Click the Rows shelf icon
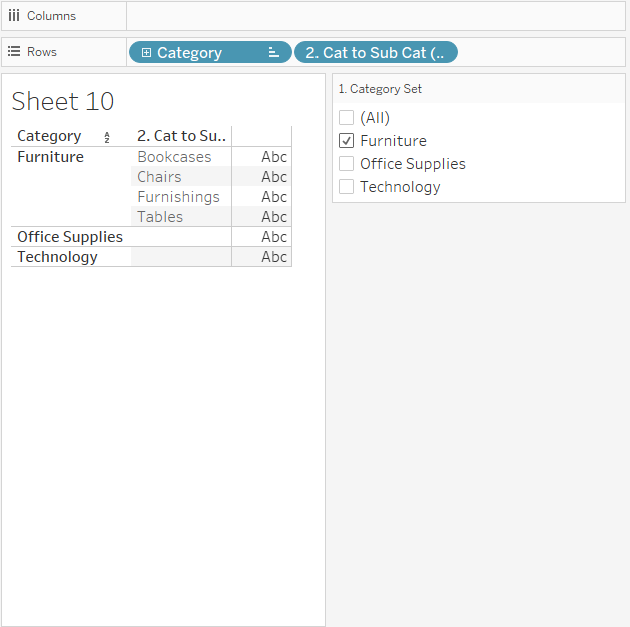630x627 pixels. [14, 52]
